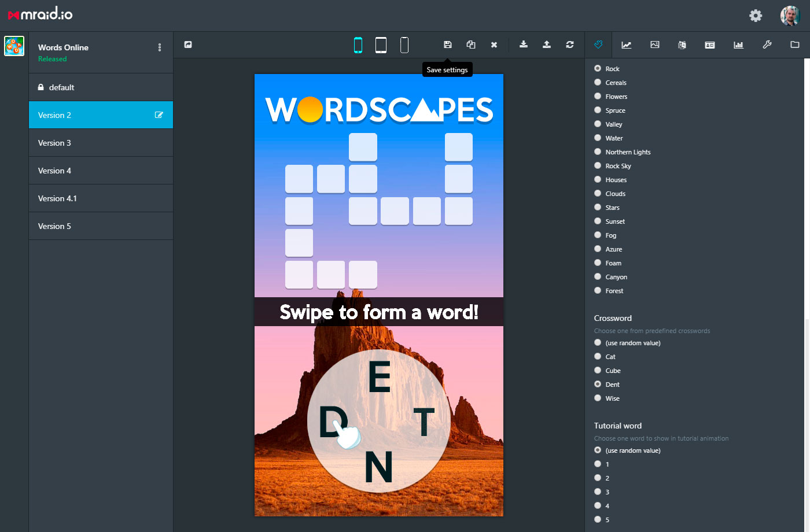The image size is (810, 532).
Task: Select Version 5 in the list
Action: click(x=101, y=226)
